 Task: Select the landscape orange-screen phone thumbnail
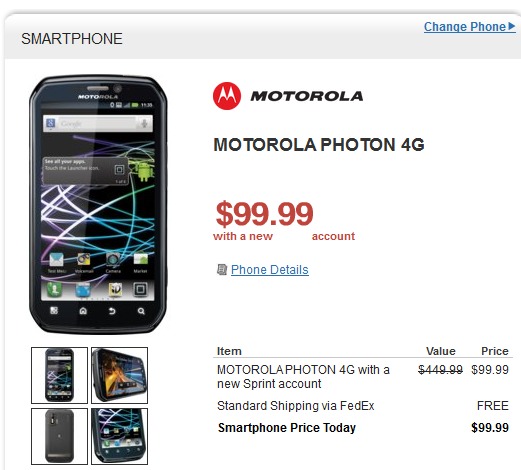[119, 375]
